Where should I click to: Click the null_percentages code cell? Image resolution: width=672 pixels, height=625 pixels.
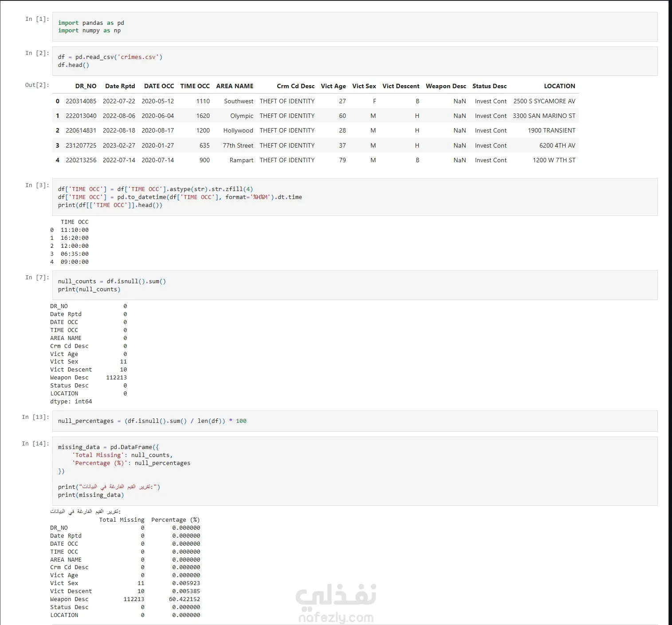tap(355, 421)
